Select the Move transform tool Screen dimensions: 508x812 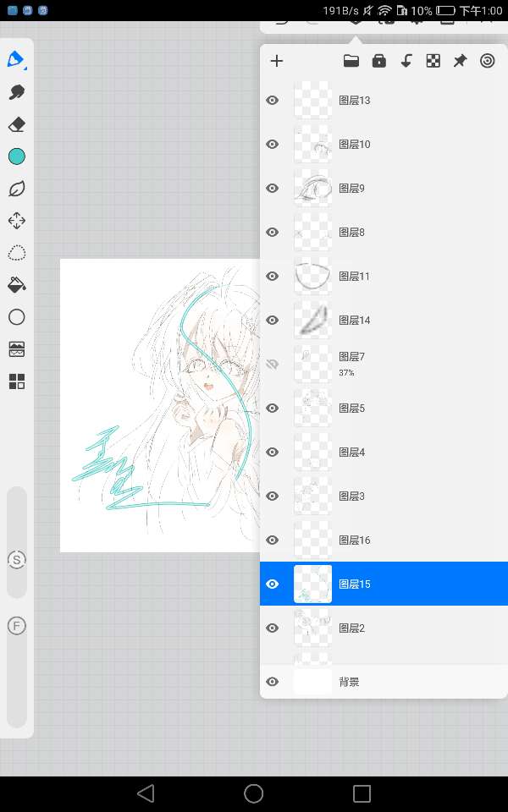point(16,221)
